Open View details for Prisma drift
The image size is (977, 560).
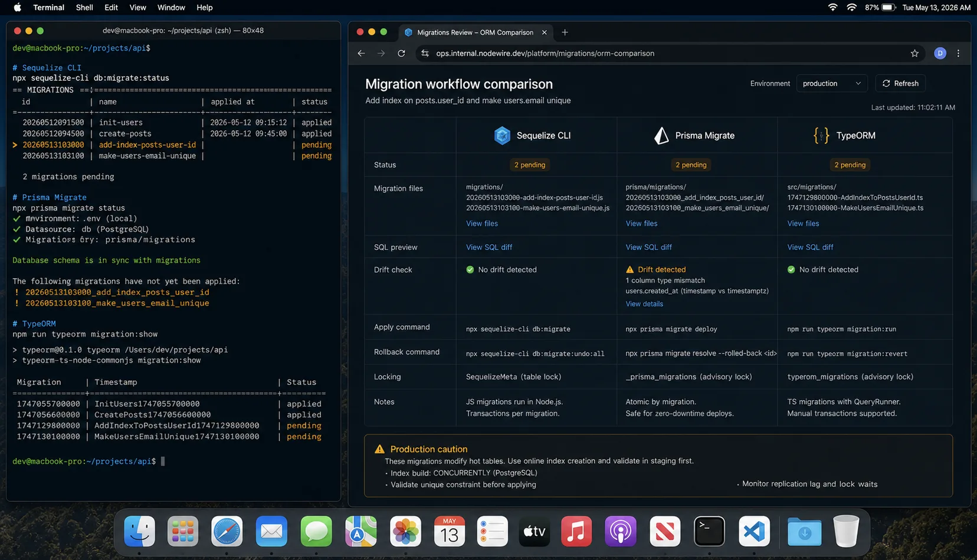[x=644, y=304]
